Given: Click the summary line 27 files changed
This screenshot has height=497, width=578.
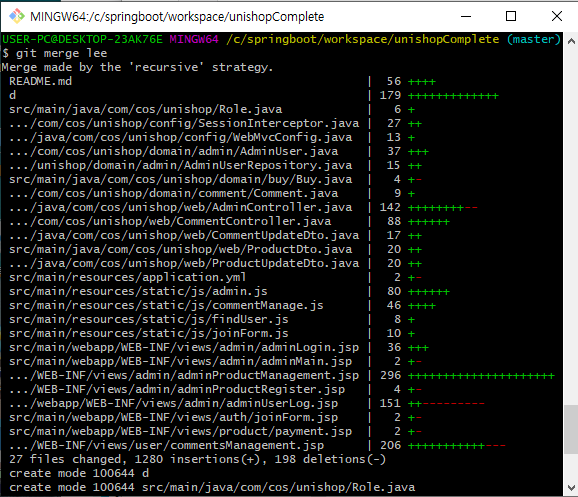Looking at the screenshot, I should coord(198,459).
